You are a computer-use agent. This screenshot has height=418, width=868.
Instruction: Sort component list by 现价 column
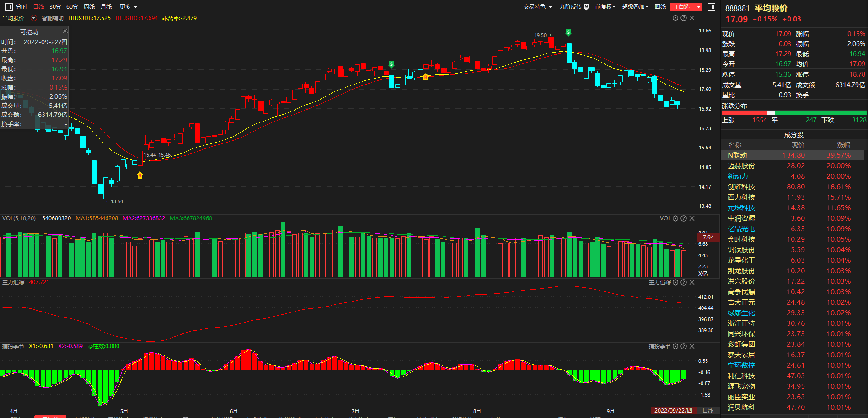click(x=798, y=145)
